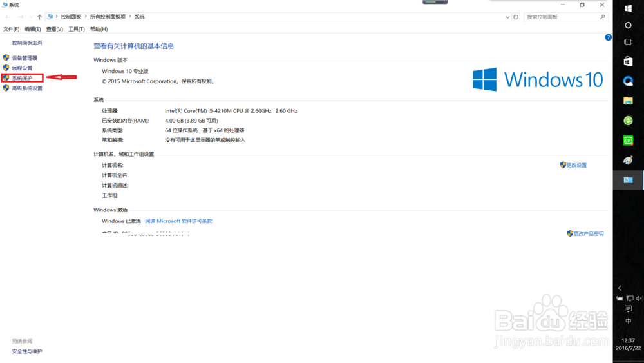Click the volume speaker tray icon
Viewport: 644px width, 363px height.
tap(639, 299)
